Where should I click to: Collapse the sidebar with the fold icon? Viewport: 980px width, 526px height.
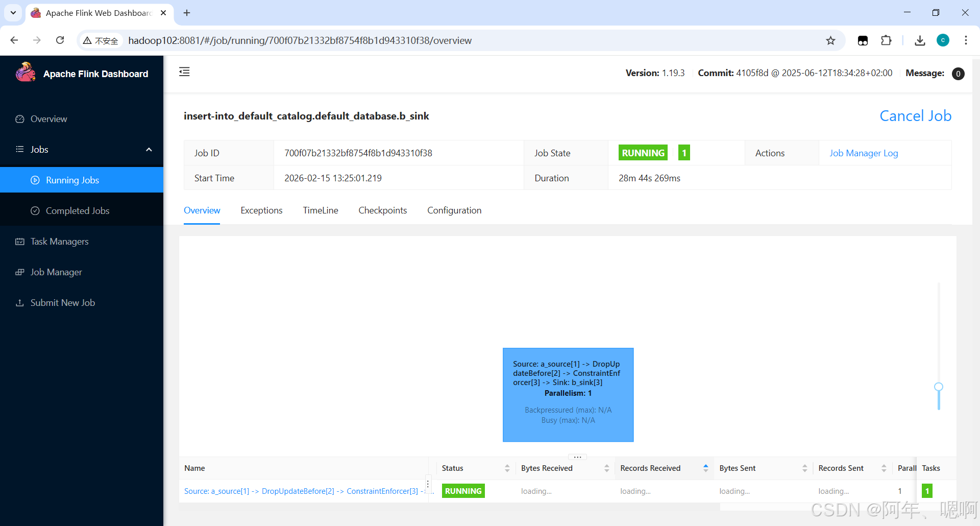[184, 72]
